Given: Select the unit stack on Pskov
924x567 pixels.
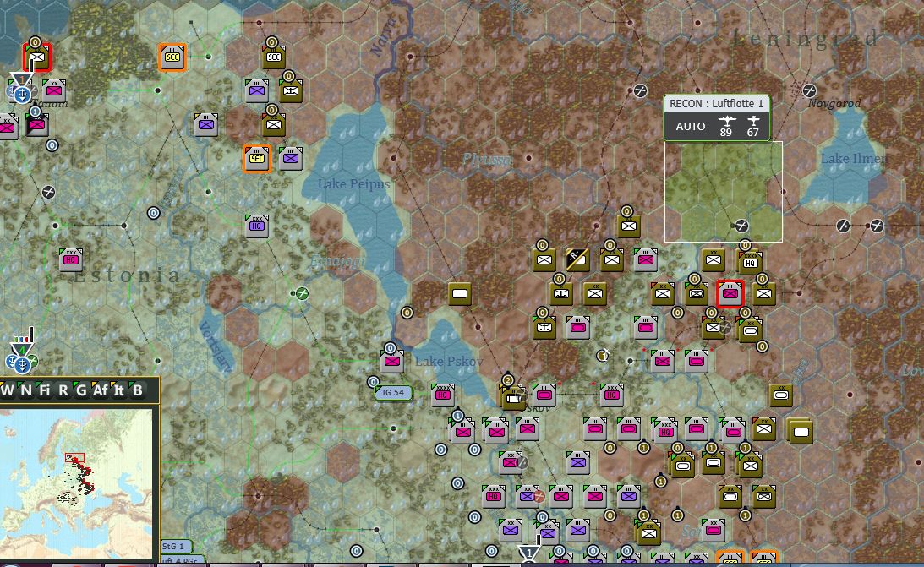Looking at the screenshot, I should tap(514, 396).
